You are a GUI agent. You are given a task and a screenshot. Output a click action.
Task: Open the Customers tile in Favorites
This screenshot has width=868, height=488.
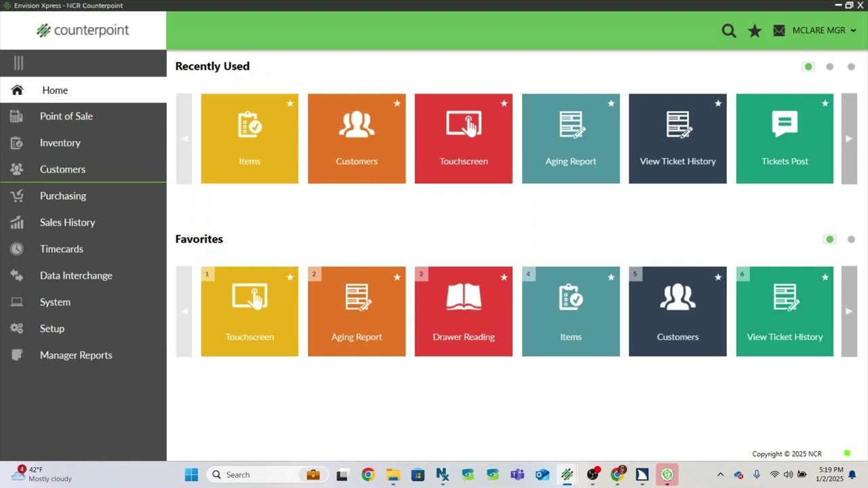tap(677, 311)
